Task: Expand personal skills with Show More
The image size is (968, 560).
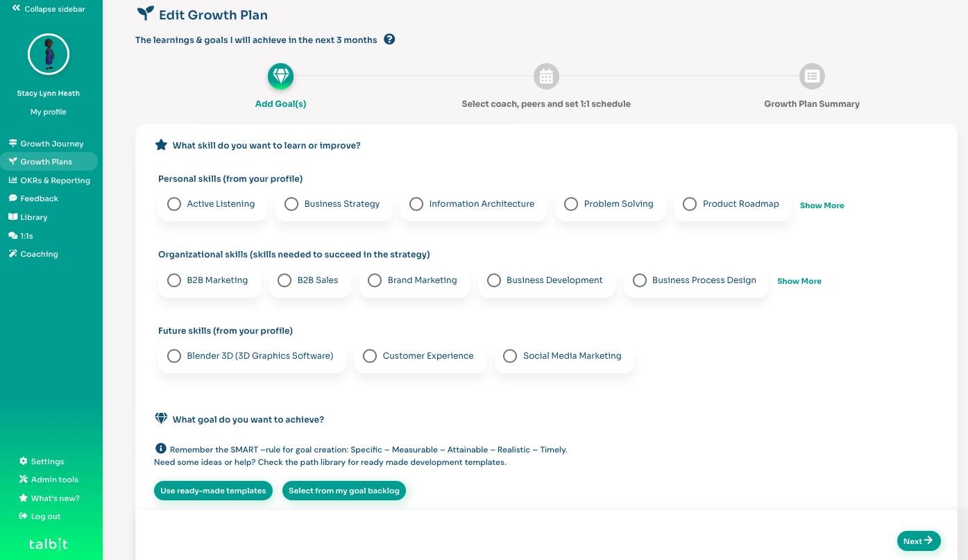Action: (822, 205)
